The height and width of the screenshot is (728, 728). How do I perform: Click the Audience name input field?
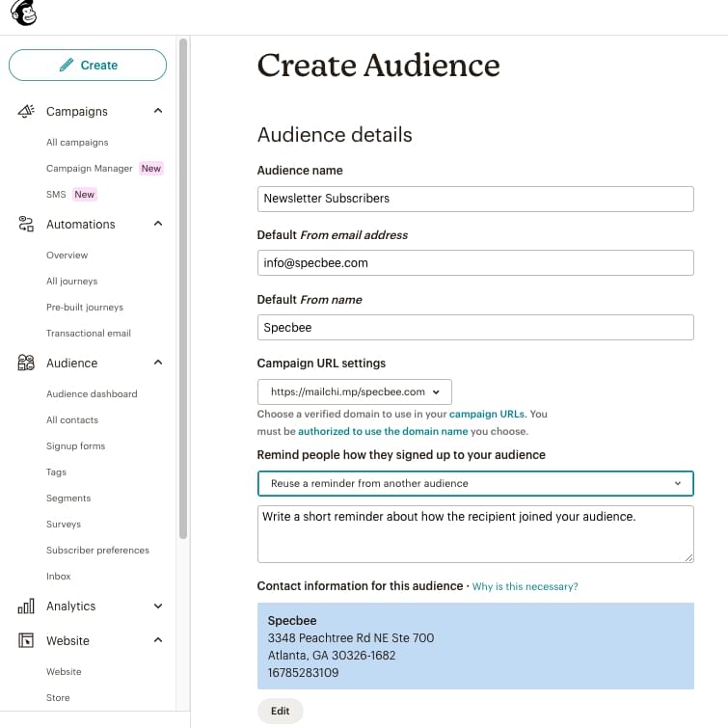pos(474,199)
